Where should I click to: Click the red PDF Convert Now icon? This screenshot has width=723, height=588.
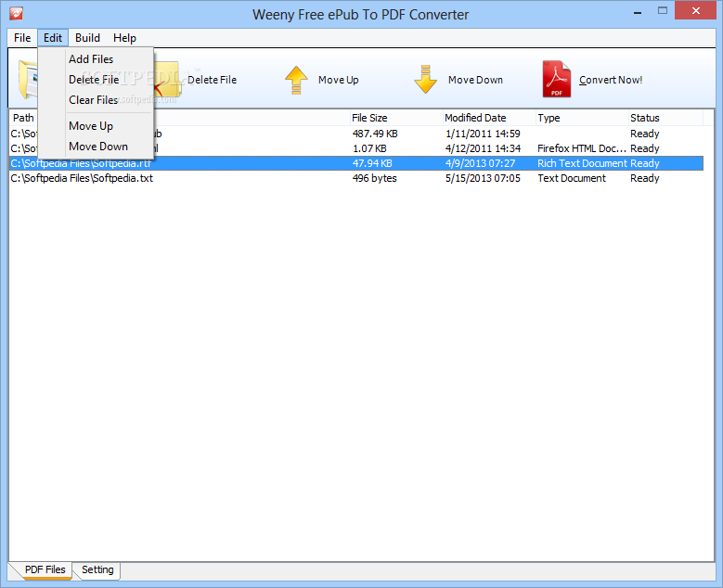click(x=557, y=79)
